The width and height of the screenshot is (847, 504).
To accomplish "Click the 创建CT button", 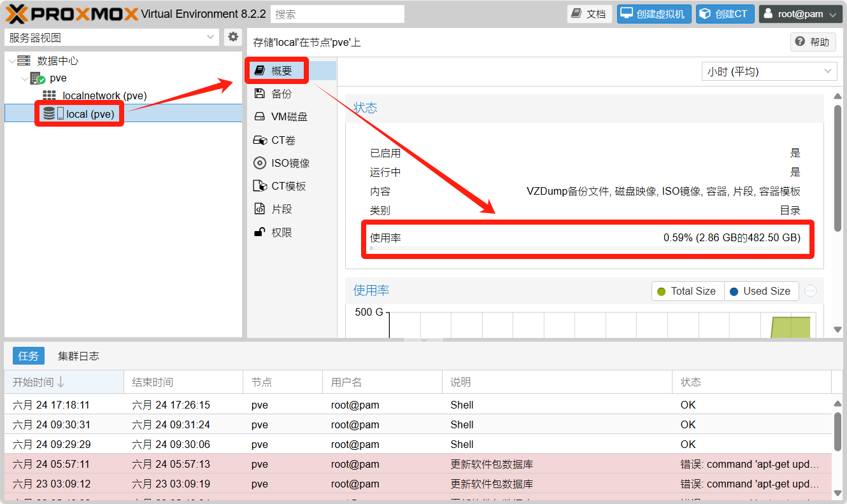I will click(x=725, y=14).
